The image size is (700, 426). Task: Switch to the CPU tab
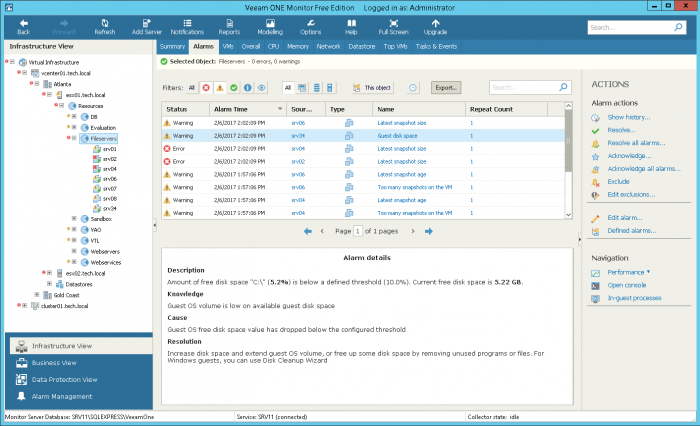273,46
